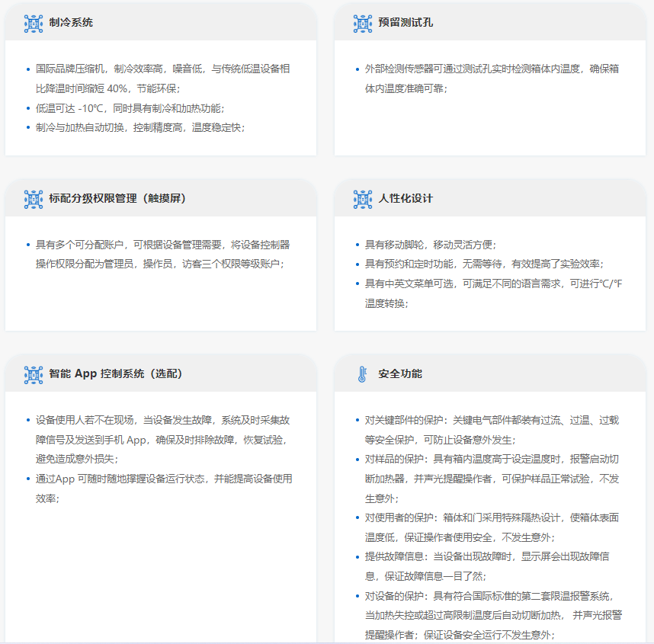Click the 安全功能 heading text
Viewport: 654px width, 644px height.
(x=400, y=374)
